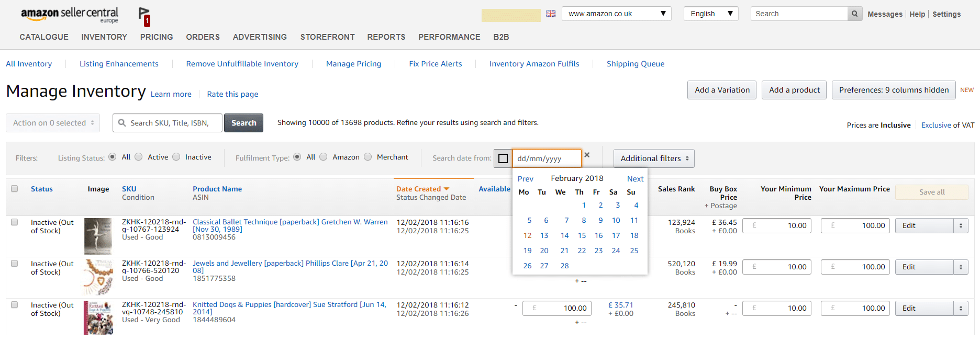The image size is (980, 341).
Task: Select the Amazon fulfilment type radio
Action: (324, 157)
